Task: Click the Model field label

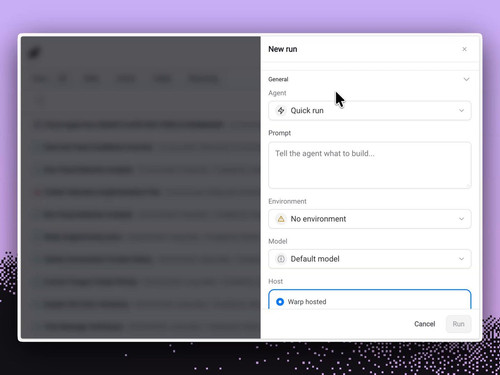Action: click(278, 241)
